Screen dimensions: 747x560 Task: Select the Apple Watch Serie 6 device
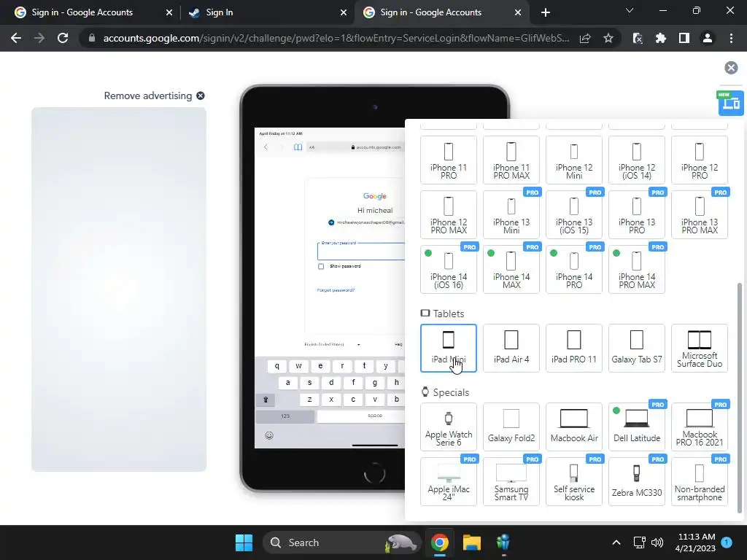[x=449, y=427]
